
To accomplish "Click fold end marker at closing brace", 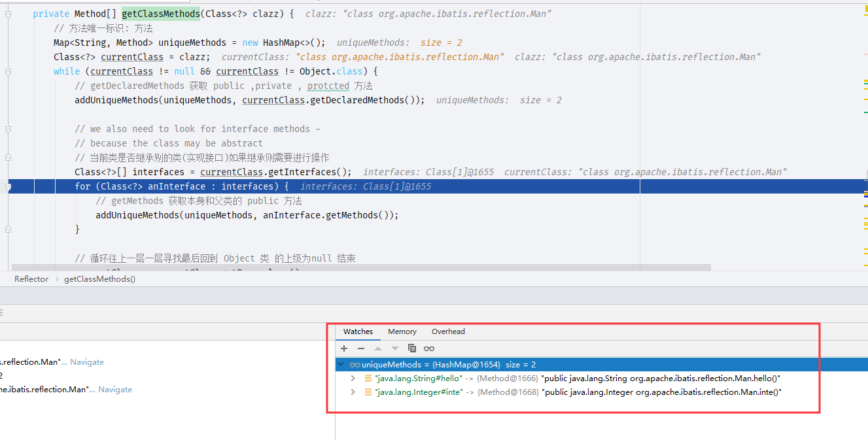I will pyautogui.click(x=8, y=229).
